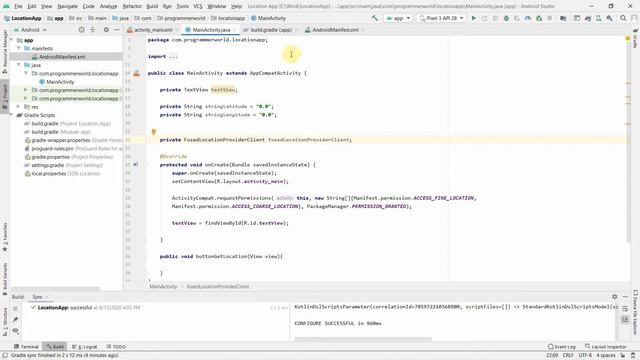Collapse the Gradle Scripts node
Screen dimensions: 640x360
[x=11, y=115]
